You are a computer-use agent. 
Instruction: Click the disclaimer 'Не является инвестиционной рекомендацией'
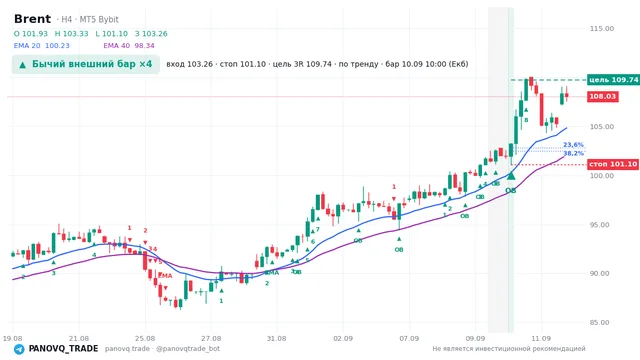tap(509, 349)
